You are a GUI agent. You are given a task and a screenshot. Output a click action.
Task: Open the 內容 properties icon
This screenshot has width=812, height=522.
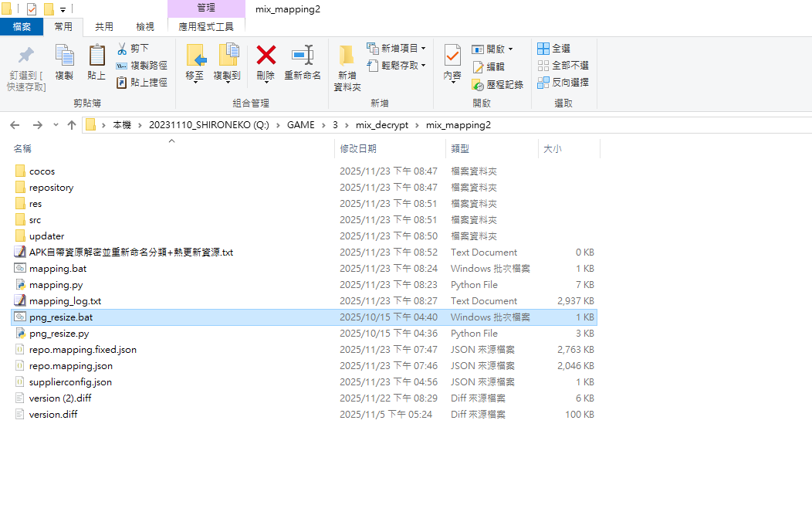pyautogui.click(x=452, y=56)
